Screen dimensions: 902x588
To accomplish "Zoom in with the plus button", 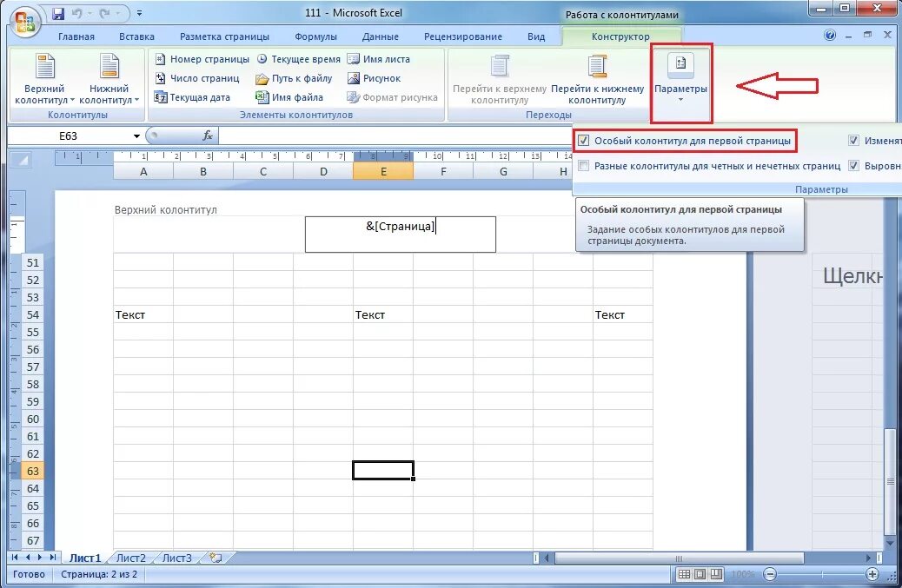I will point(872,574).
